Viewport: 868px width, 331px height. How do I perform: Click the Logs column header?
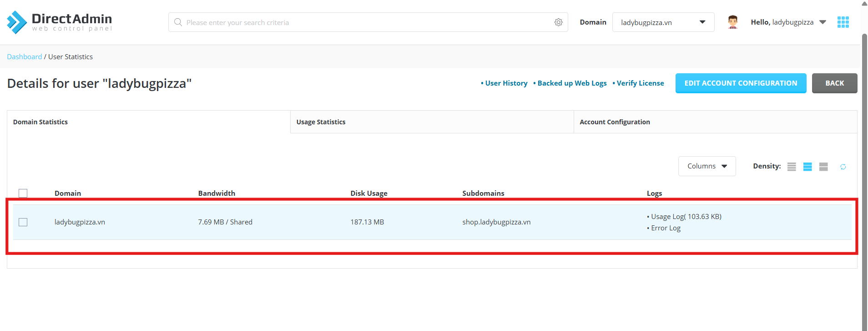click(654, 194)
